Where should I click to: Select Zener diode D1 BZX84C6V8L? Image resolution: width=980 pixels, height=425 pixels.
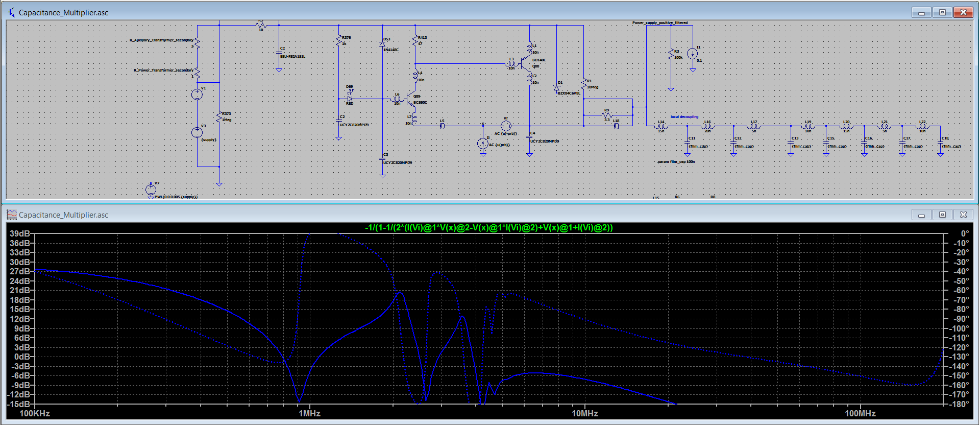(556, 88)
